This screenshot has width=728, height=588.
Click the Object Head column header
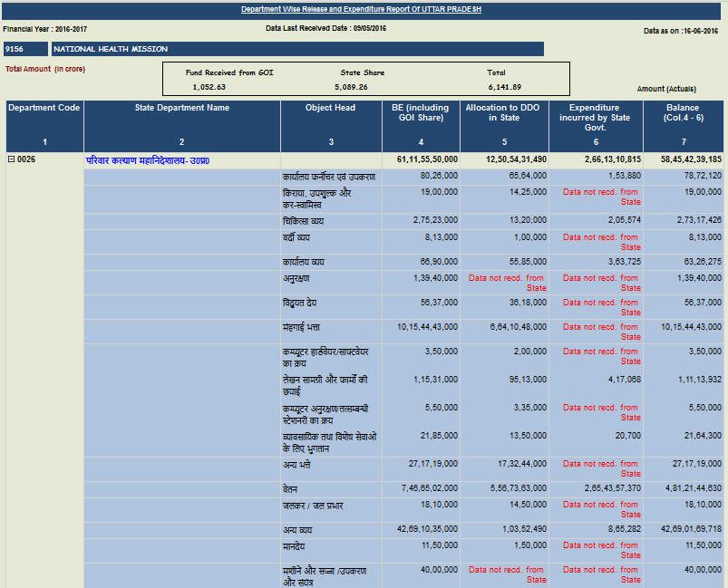coord(331,126)
